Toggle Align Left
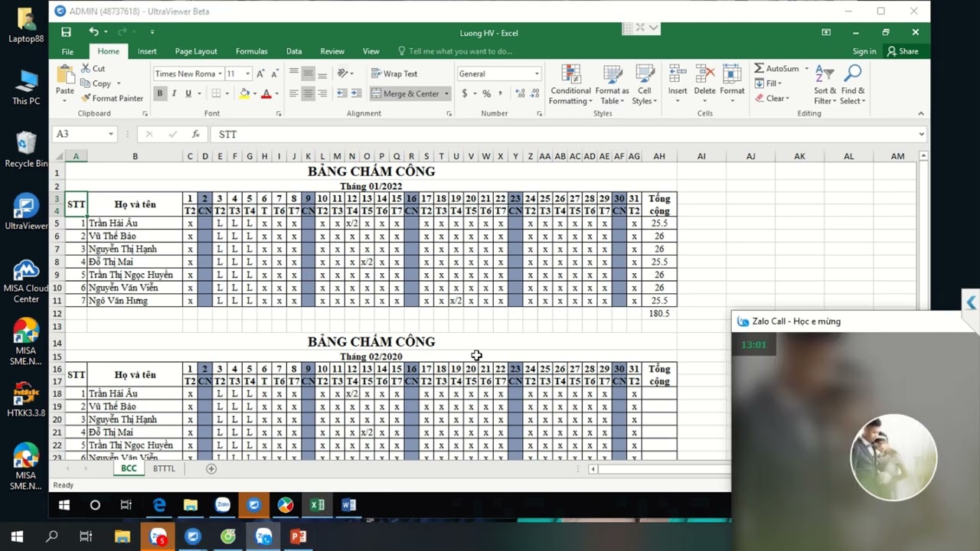 294,93
